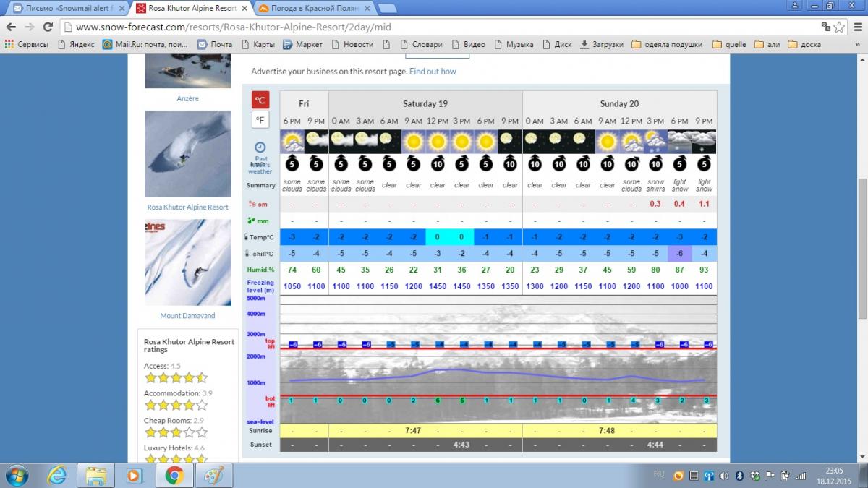
Task: Click the volume speaker tray icon
Action: [x=723, y=475]
